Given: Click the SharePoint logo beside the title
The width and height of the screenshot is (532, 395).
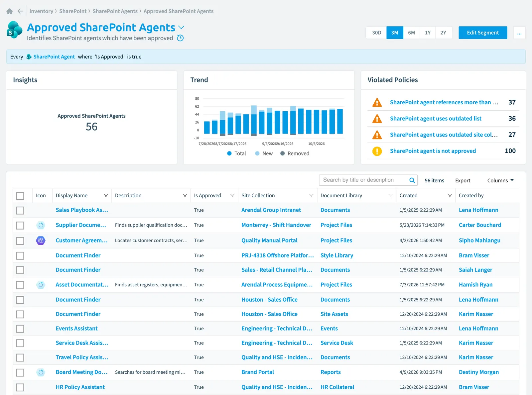Looking at the screenshot, I should [15, 30].
